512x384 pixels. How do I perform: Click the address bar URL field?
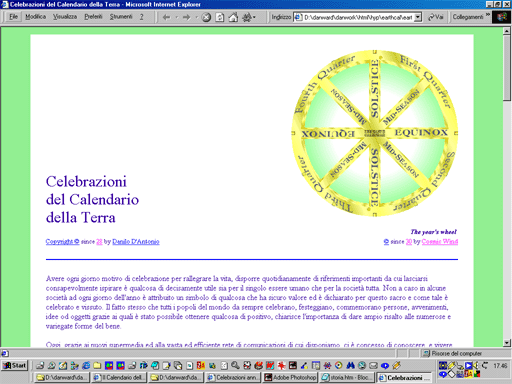pyautogui.click(x=358, y=17)
